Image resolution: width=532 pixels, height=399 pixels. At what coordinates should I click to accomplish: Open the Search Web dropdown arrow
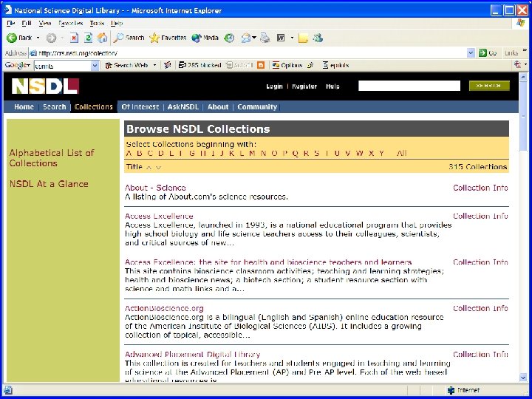[x=154, y=65]
